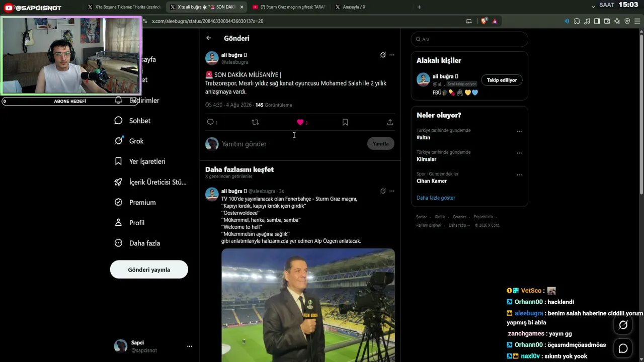Close the active "X'te ali buğra" tab
The image size is (644, 362).
(x=242, y=7)
